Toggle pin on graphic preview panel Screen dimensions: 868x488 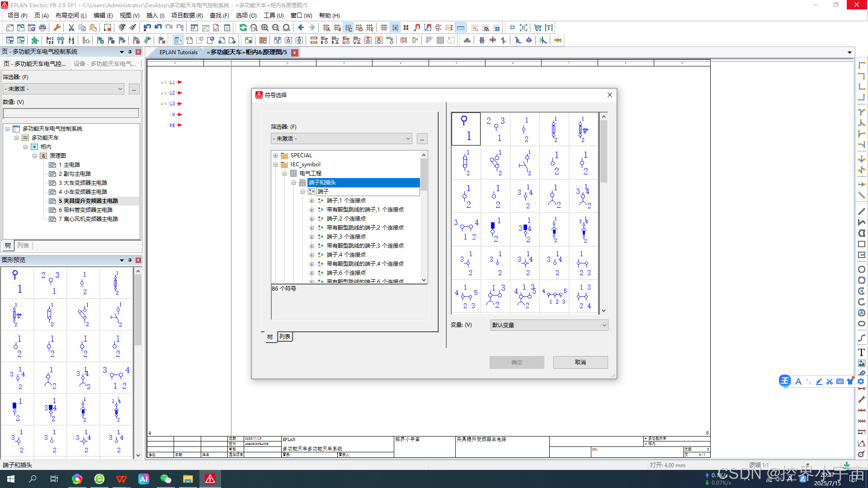[130, 260]
